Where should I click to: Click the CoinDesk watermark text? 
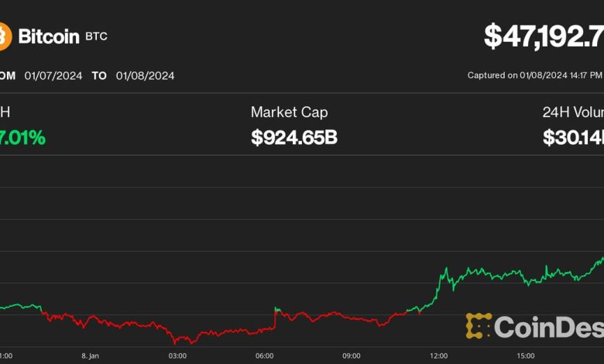tap(548, 327)
